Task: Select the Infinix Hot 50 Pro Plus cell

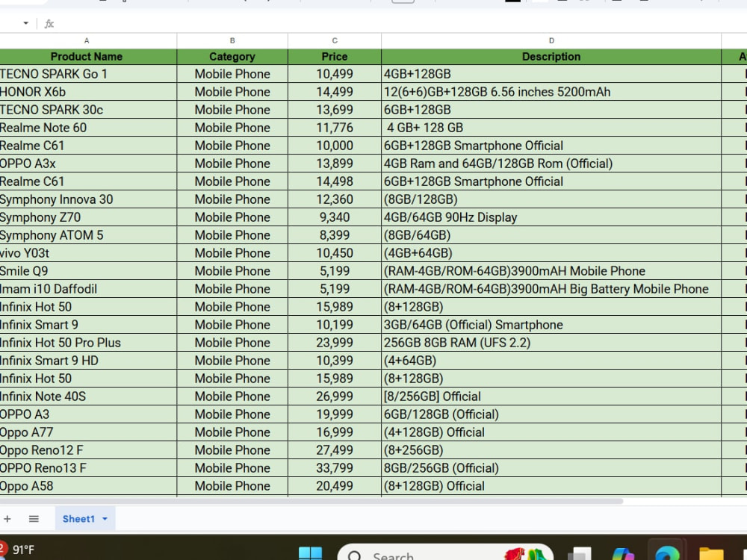Action: 88,343
